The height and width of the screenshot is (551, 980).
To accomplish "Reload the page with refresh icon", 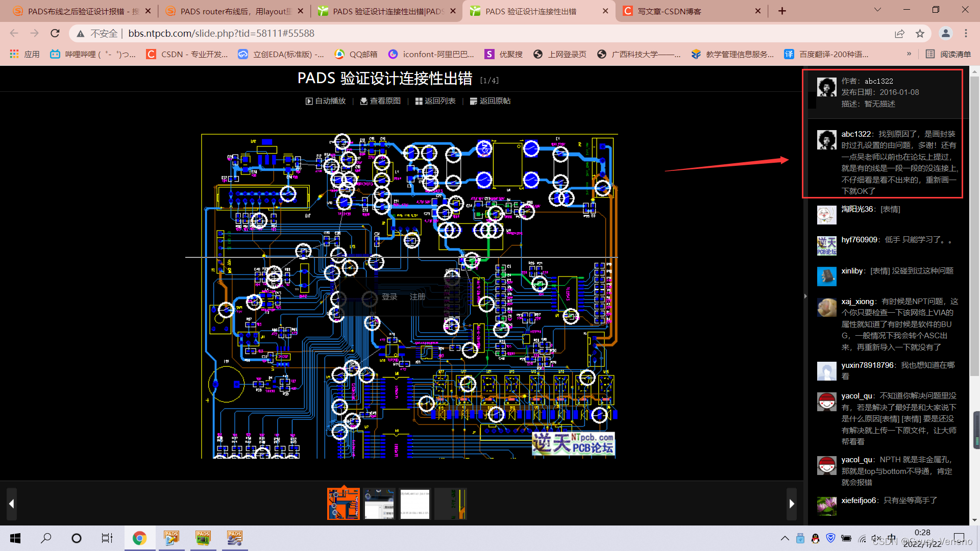I will (55, 34).
